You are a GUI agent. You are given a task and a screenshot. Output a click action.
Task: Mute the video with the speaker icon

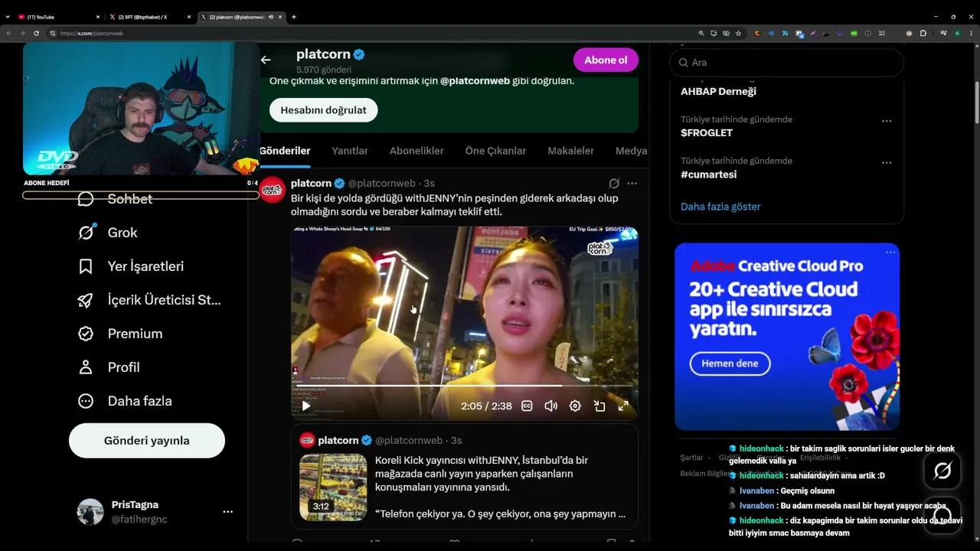(x=550, y=406)
